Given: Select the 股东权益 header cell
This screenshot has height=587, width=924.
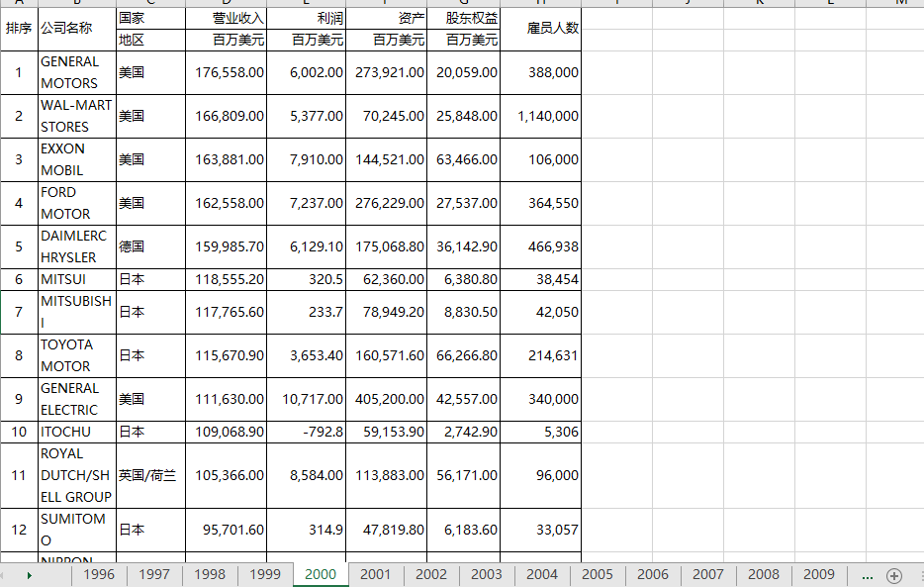Looking at the screenshot, I should (464, 18).
